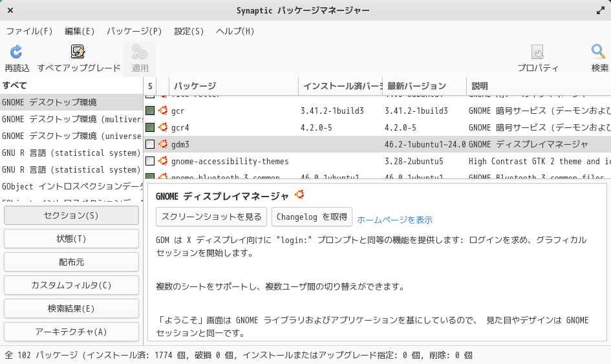
Task: Click the Ubuntu logo beside gnome-accessibility-themes
Action: [x=163, y=161]
